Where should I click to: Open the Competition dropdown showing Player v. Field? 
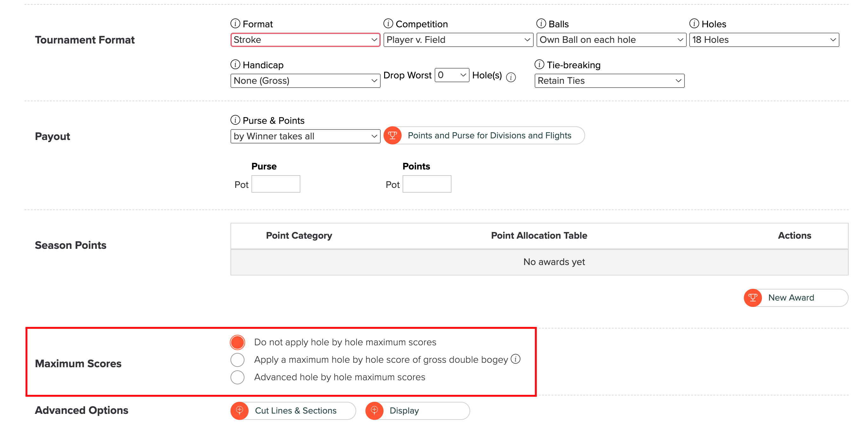point(458,40)
